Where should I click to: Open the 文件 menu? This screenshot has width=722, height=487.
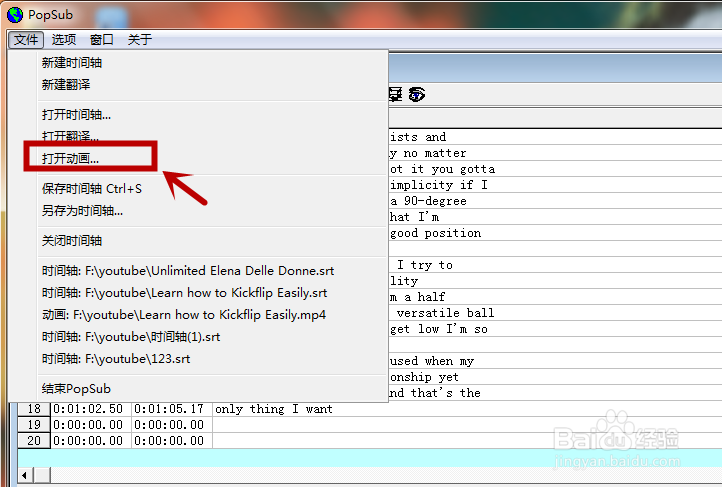coord(26,40)
